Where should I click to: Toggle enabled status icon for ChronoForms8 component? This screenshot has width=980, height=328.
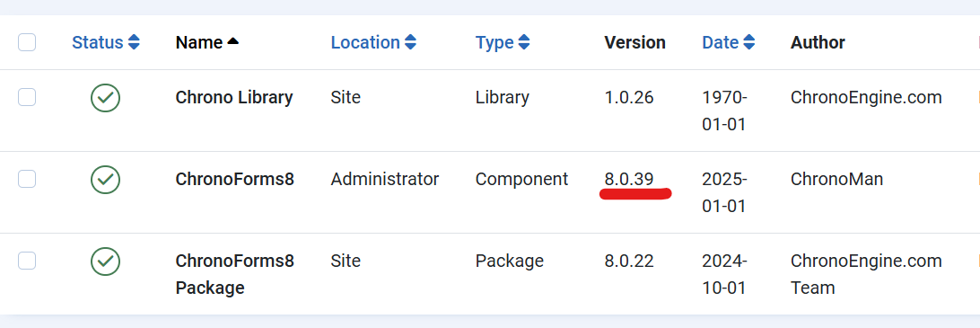pos(106,180)
